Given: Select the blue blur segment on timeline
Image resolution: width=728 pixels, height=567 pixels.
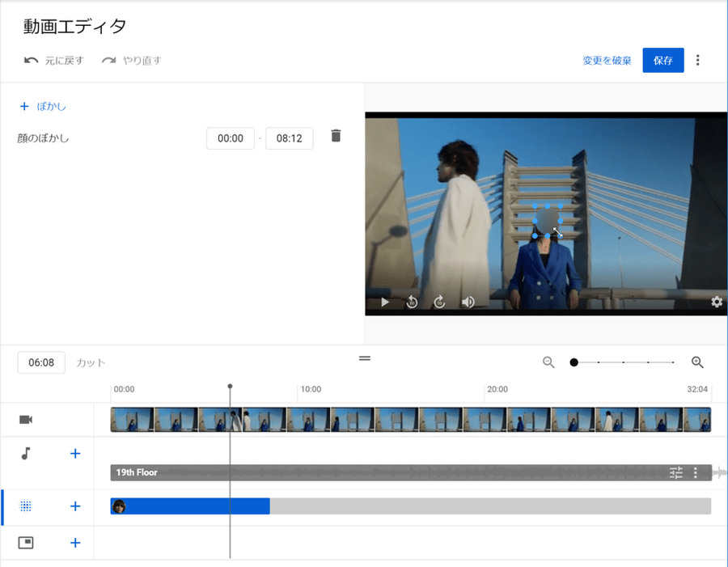Looking at the screenshot, I should point(194,506).
